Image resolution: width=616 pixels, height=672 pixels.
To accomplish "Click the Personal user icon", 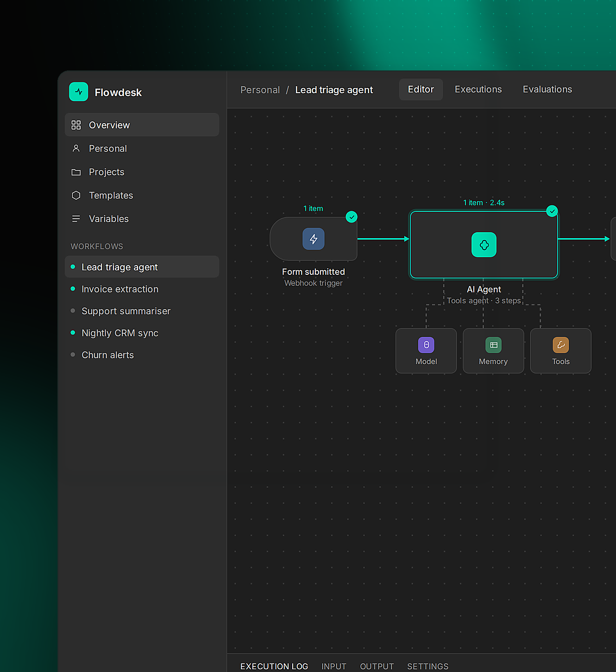I will coord(76,148).
